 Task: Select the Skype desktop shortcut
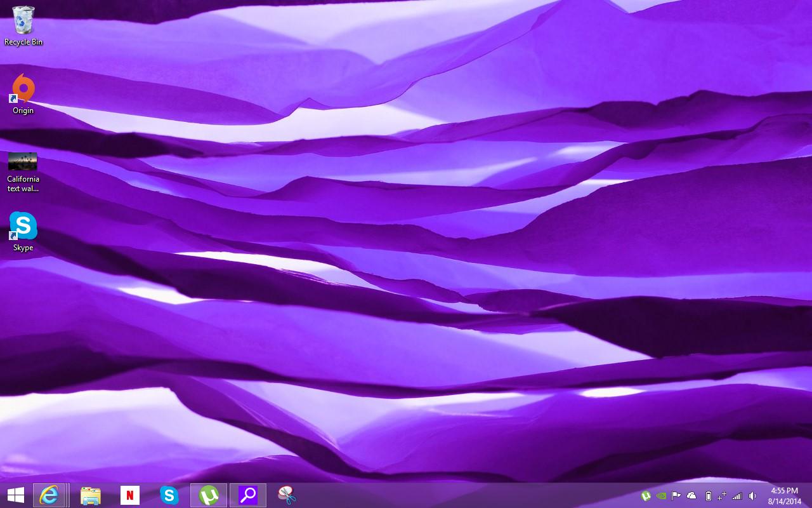(23, 232)
